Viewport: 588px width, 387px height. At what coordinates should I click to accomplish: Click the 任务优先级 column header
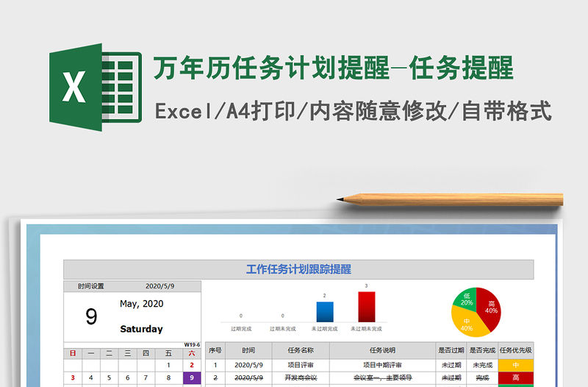(x=515, y=350)
